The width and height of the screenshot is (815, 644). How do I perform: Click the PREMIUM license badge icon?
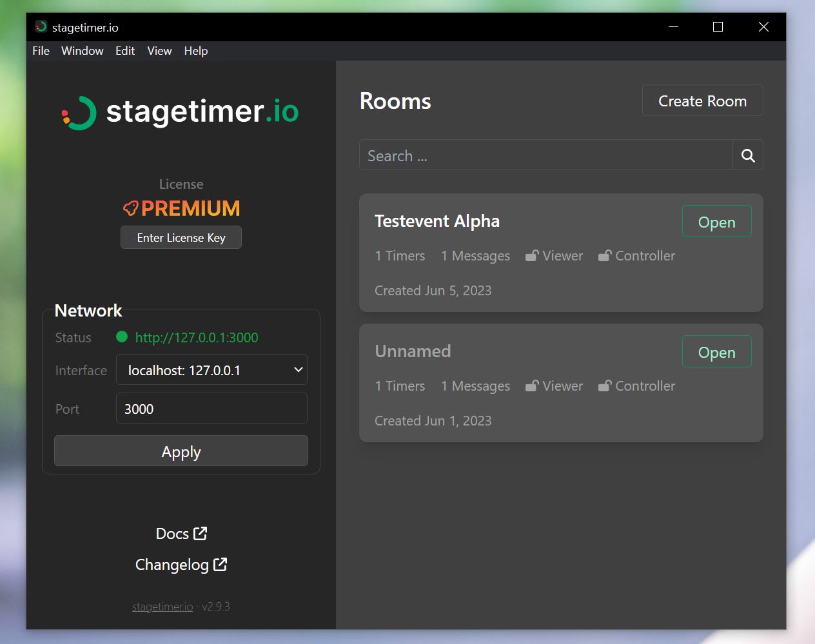click(131, 208)
